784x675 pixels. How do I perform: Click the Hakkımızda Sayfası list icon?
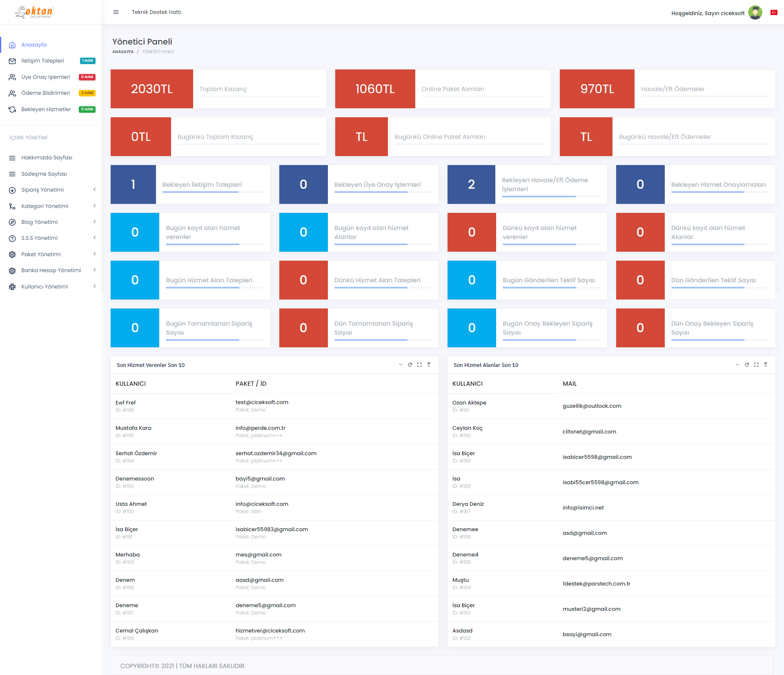[x=12, y=158]
